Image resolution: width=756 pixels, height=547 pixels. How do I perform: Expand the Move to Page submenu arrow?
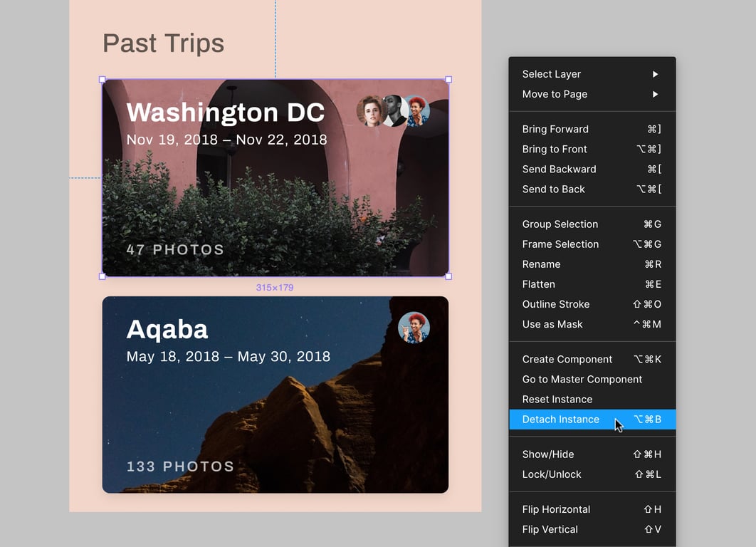click(655, 94)
